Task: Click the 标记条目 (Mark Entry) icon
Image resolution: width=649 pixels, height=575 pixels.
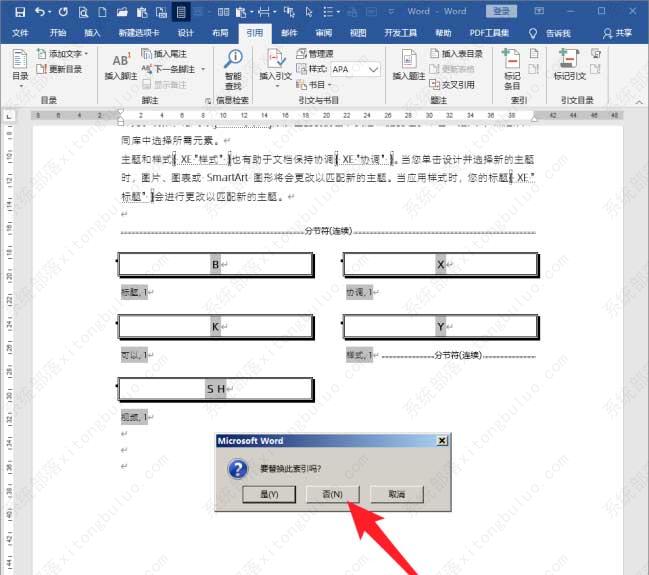Action: click(x=512, y=62)
